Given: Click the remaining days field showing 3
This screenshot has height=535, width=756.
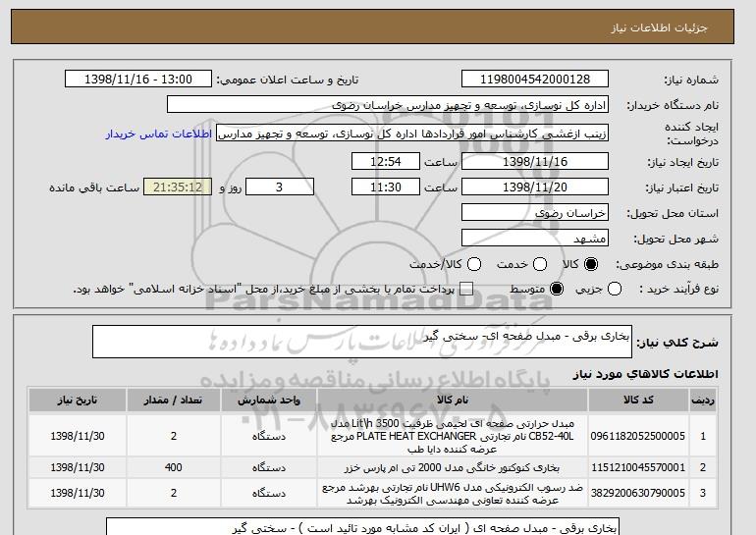Looking at the screenshot, I should coord(280,187).
